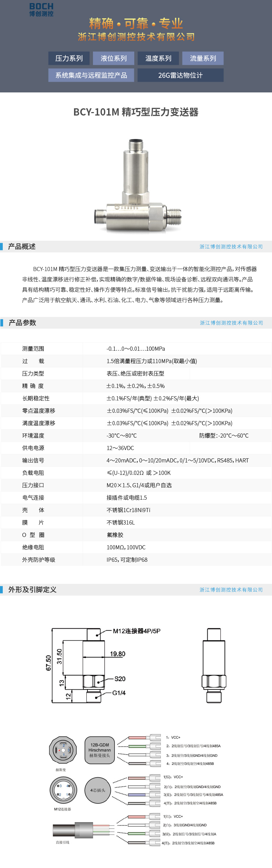Open the 压力系列 category
Screen dimensions: 272x868
pyautogui.click(x=69, y=58)
